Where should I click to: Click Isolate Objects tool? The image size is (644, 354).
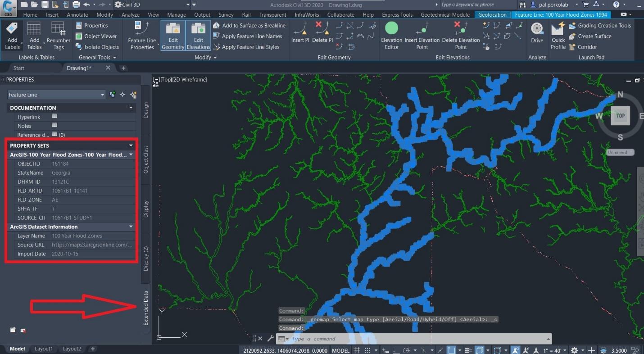click(97, 47)
